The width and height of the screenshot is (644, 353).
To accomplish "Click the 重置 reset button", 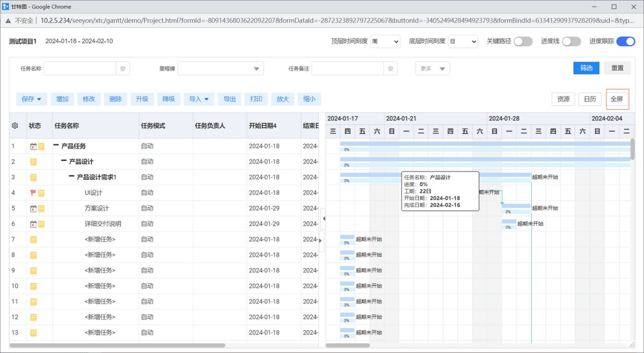I will tap(617, 68).
